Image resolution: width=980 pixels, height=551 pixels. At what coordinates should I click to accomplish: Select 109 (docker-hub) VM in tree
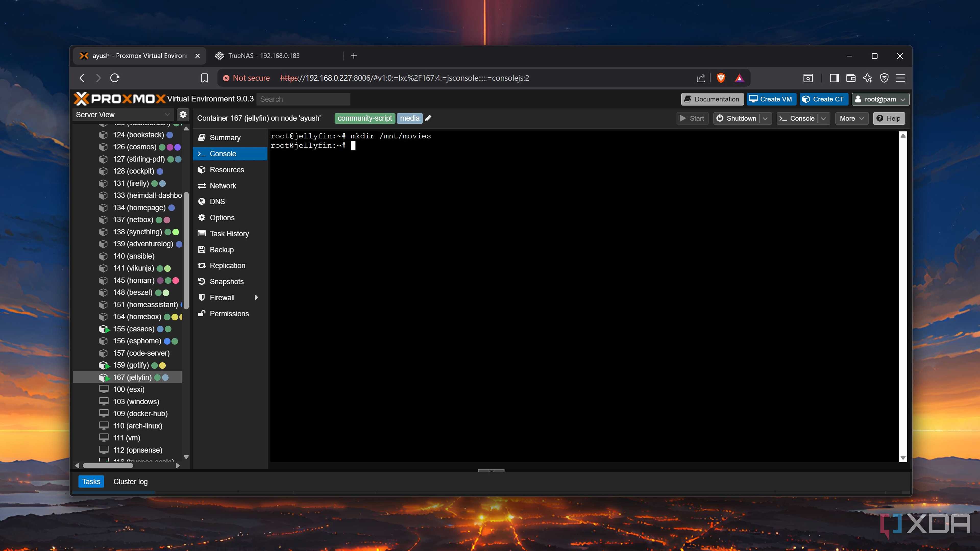(x=127, y=414)
